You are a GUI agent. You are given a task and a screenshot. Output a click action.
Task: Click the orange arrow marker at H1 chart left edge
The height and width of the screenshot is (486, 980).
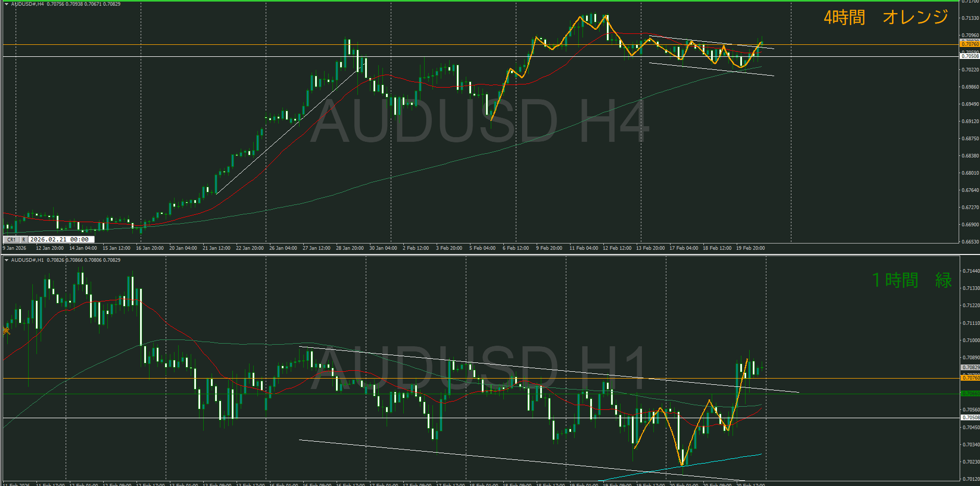pos(6,331)
